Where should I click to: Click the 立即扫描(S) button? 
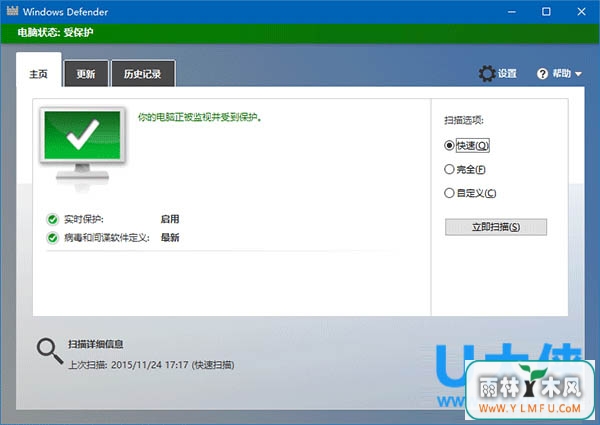click(496, 227)
